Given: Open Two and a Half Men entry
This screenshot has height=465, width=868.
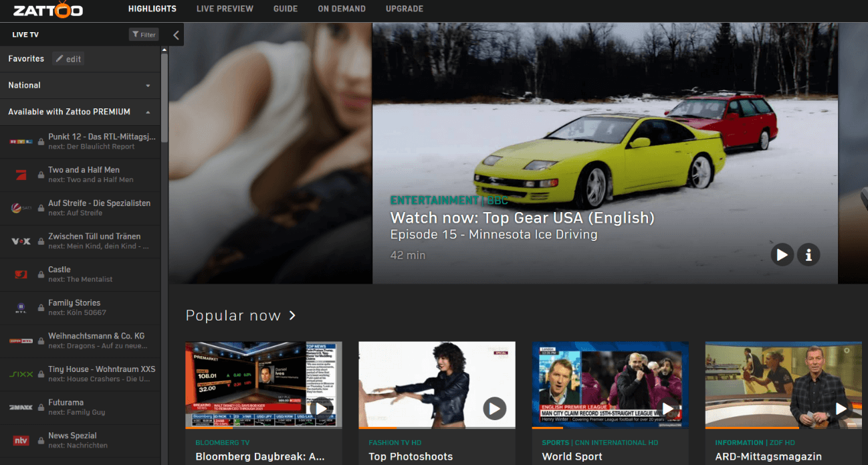Looking at the screenshot, I should pos(80,175).
